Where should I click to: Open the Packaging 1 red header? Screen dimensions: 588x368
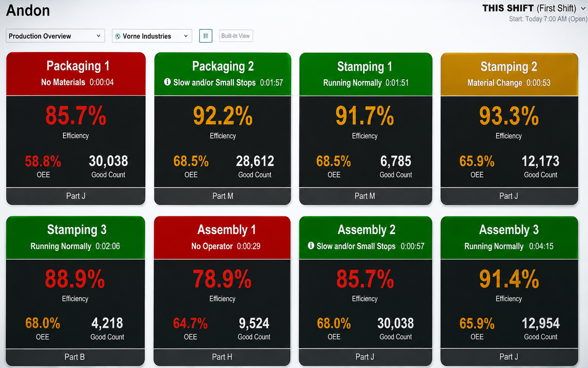76,74
